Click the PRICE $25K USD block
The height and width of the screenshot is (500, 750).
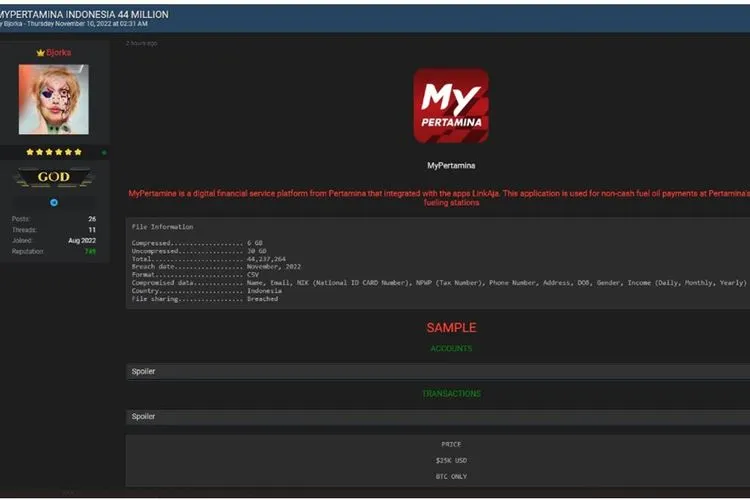(x=450, y=460)
